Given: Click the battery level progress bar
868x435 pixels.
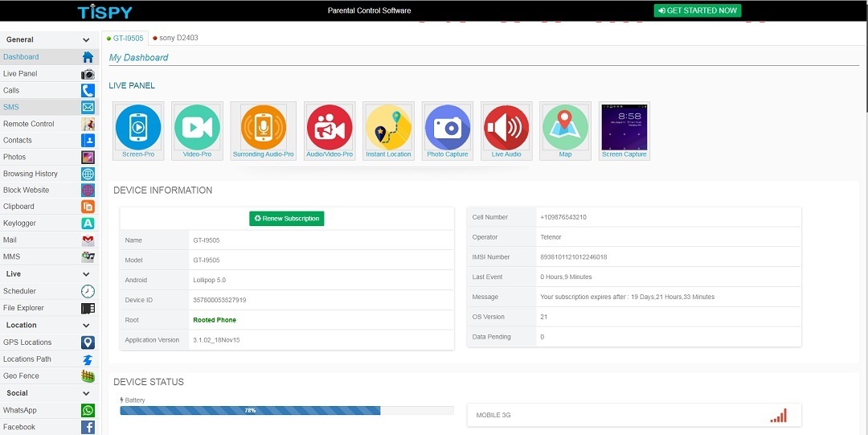Looking at the screenshot, I should coord(286,410).
